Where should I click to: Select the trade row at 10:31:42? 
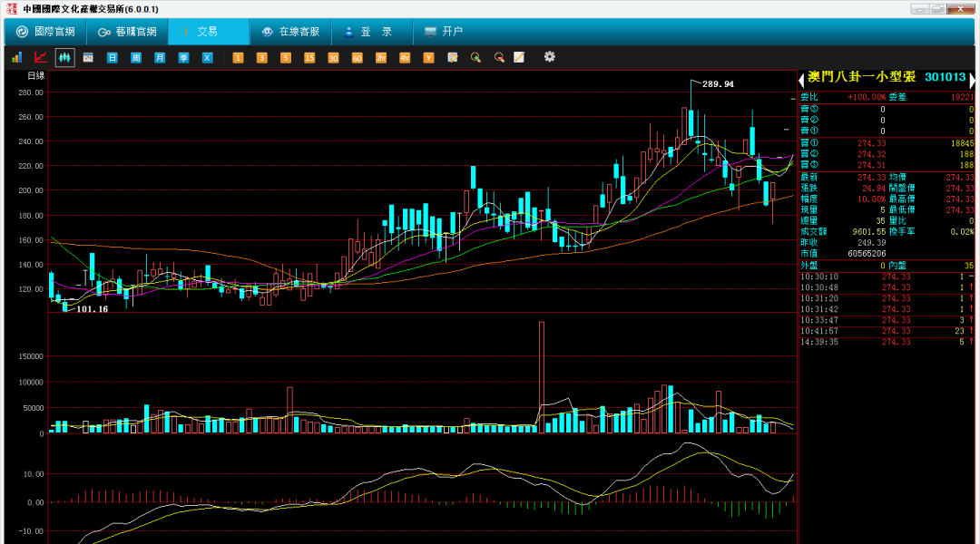pyautogui.click(x=887, y=309)
